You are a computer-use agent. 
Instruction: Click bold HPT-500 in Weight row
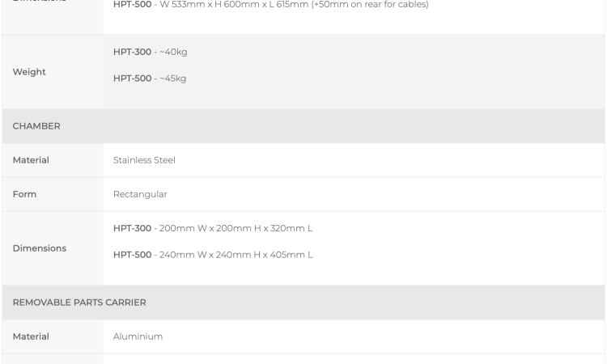[x=132, y=78]
